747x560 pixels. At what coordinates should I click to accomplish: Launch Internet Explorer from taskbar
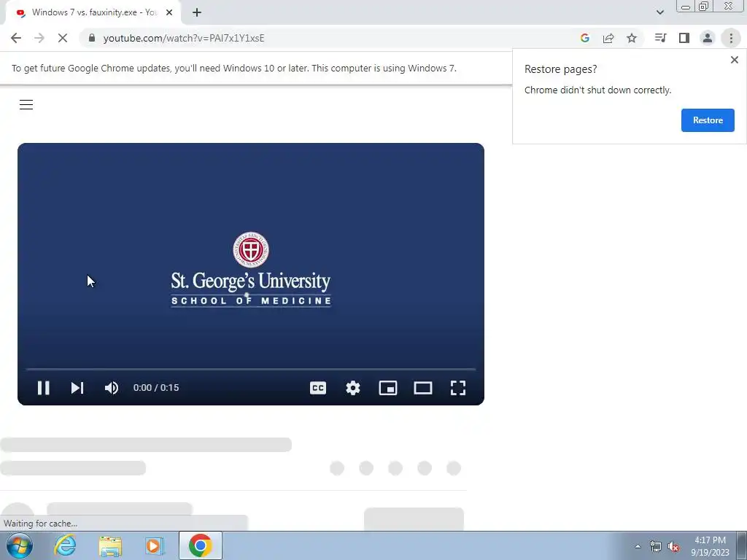pos(65,545)
